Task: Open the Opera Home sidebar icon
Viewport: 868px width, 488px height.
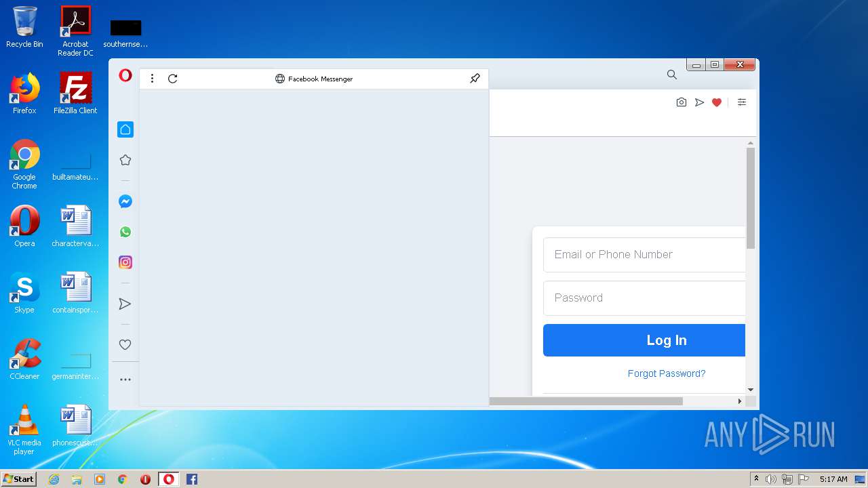Action: [125, 129]
